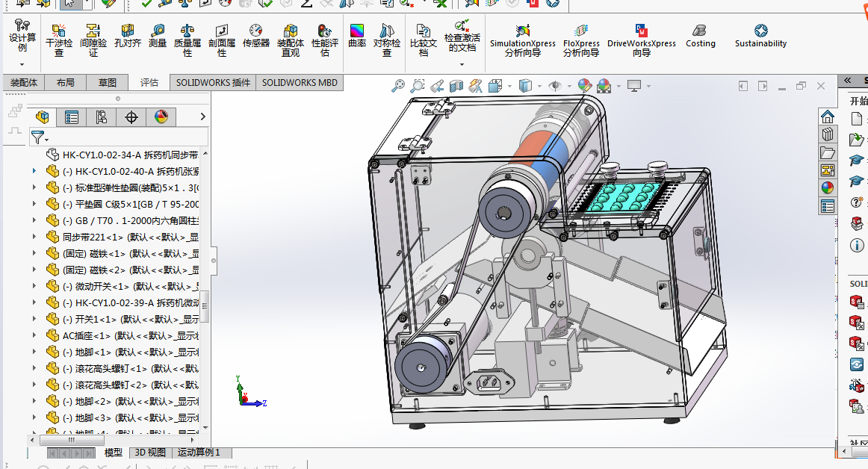Switch to 3D 视图 bottom tab
Viewport: 868px width, 469px height.
click(x=150, y=453)
